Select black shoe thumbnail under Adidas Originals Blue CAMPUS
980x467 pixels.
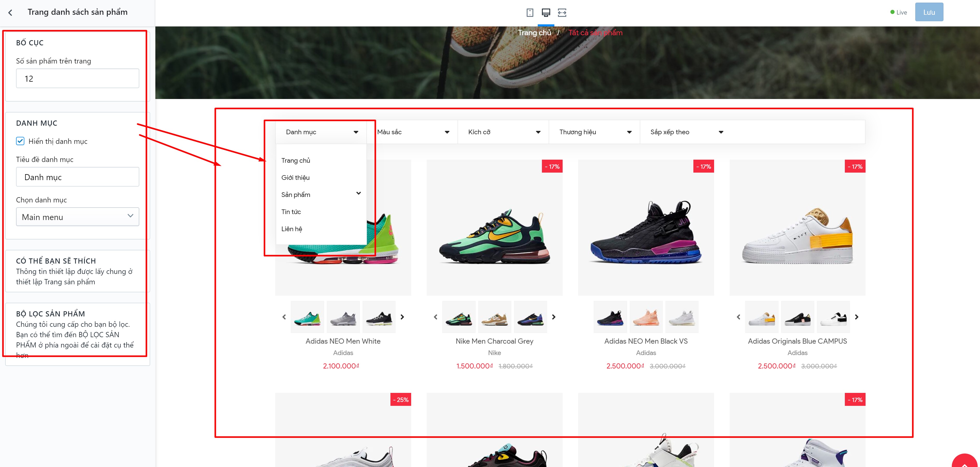[x=797, y=317]
